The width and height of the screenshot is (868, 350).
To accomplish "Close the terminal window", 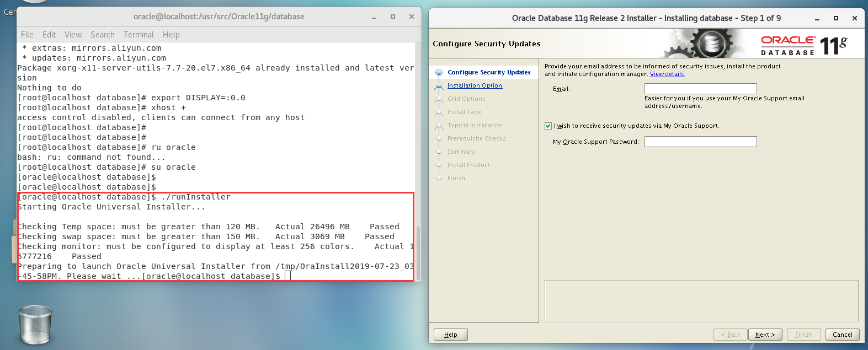I will pyautogui.click(x=412, y=17).
